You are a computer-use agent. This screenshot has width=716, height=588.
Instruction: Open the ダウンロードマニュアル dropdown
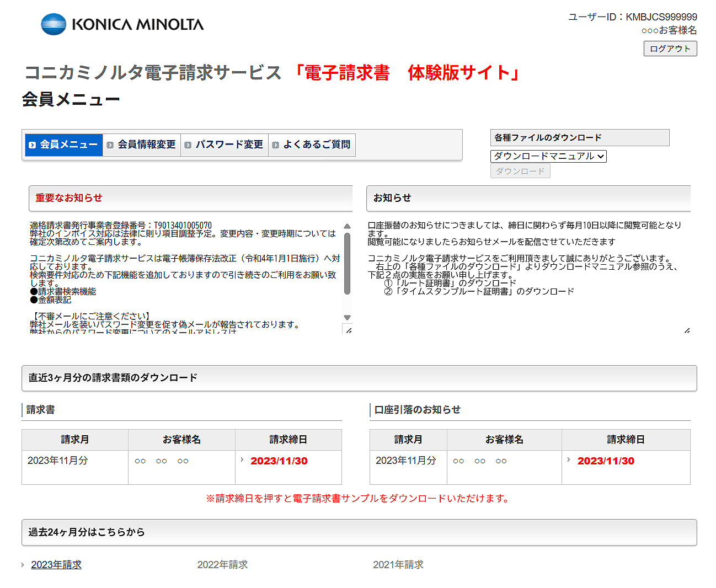pos(548,156)
